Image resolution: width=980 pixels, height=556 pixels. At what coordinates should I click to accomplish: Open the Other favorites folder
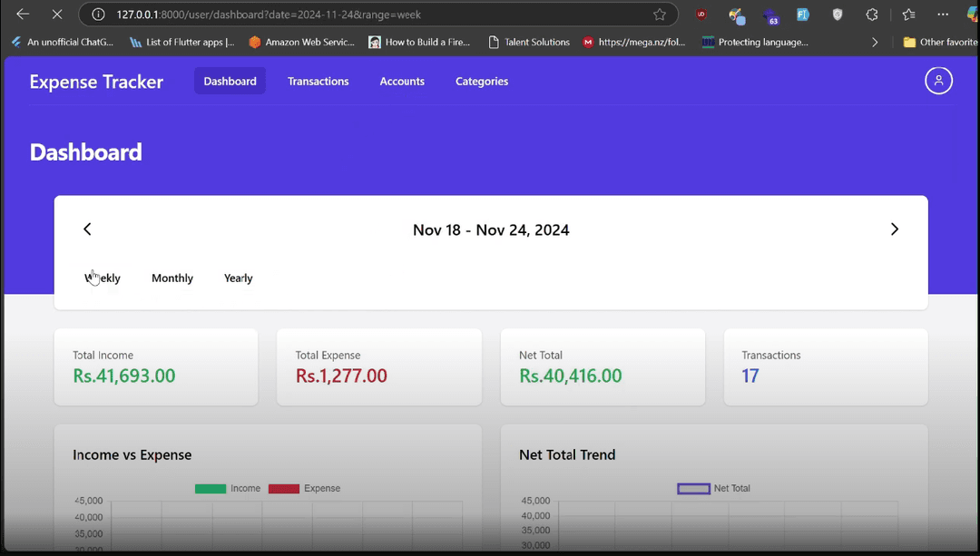[x=940, y=42]
